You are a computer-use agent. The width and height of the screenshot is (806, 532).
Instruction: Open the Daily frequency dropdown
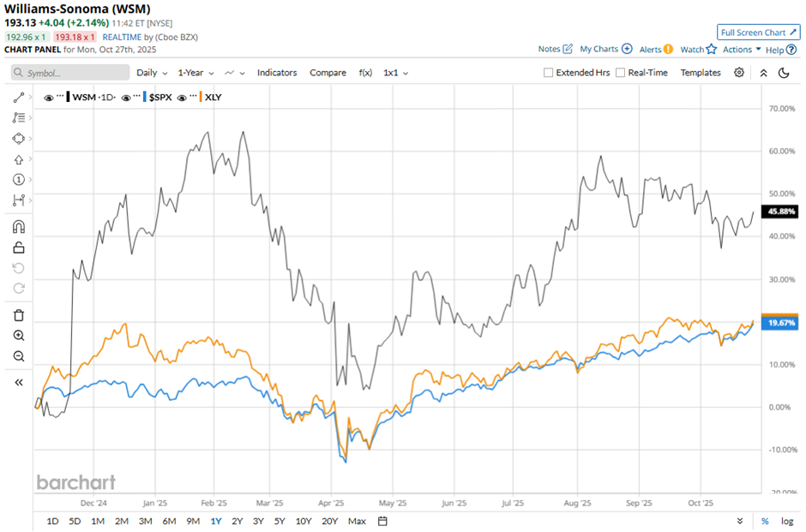[x=152, y=73]
